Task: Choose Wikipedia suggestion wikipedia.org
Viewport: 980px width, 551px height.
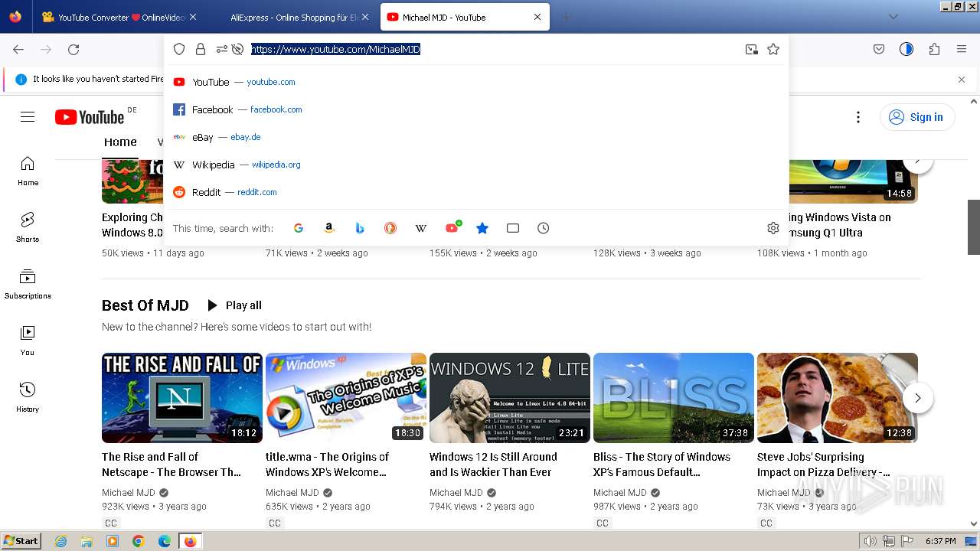Action: 476,165
